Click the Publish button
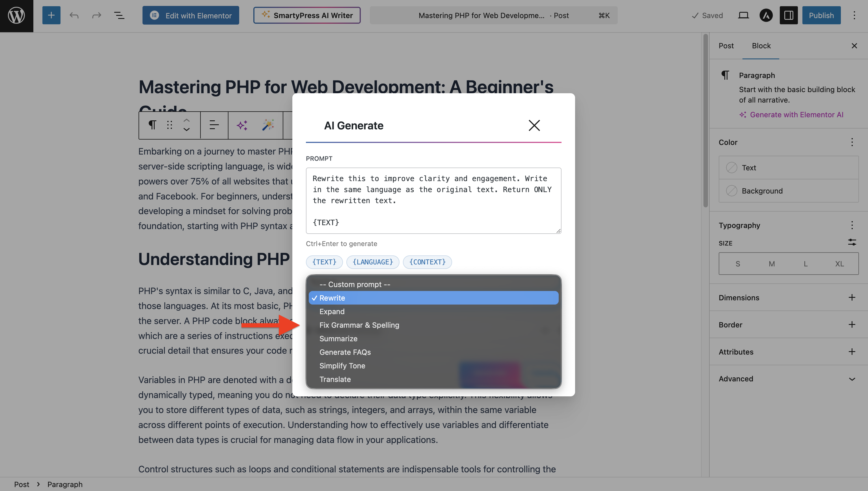 [x=821, y=16]
